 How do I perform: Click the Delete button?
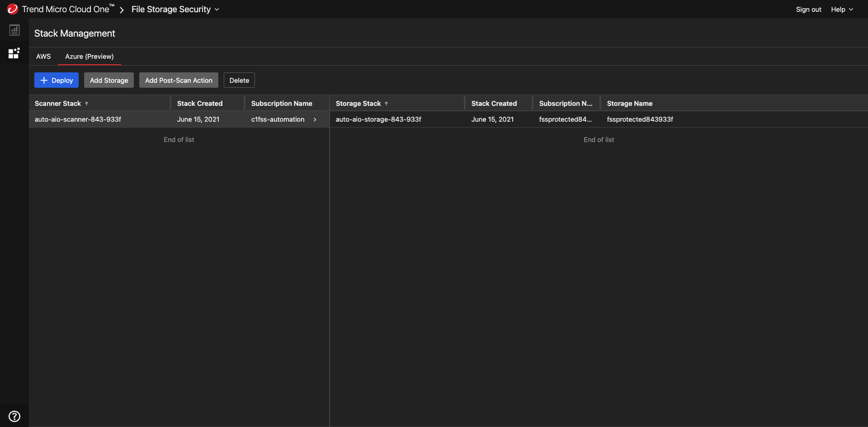click(239, 81)
